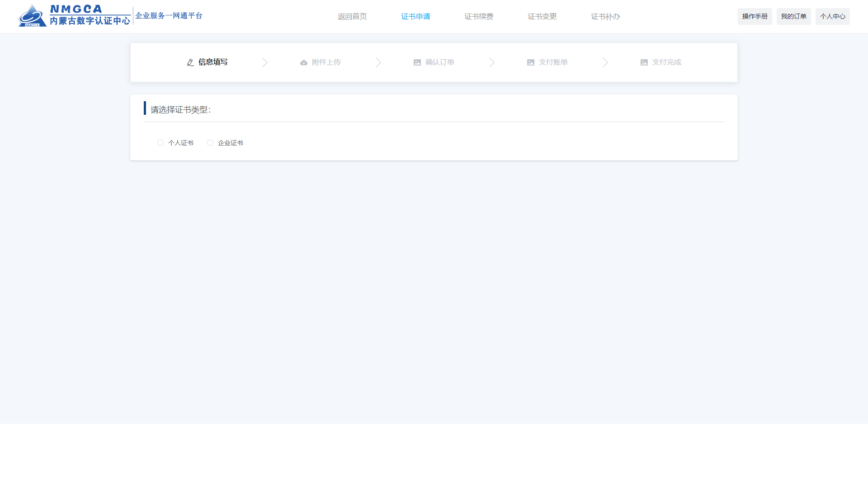
Task: Click the 内蒙古数字认证中心 title text
Action: (x=90, y=21)
